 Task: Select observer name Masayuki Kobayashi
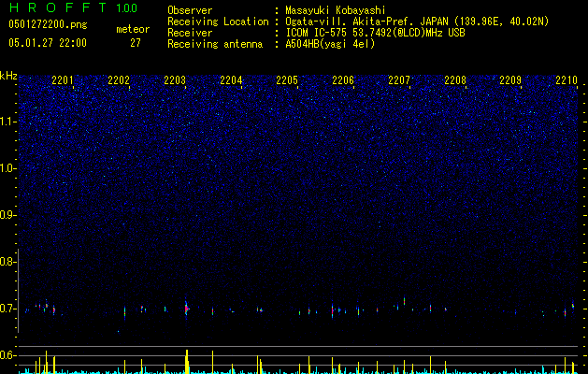[x=336, y=10]
